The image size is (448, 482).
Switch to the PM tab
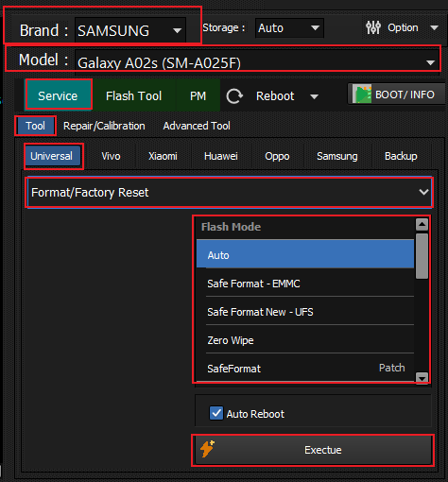(x=198, y=95)
